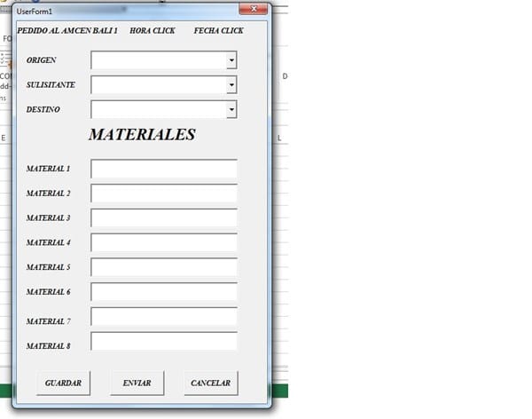
Task: Focus the MATERIAL 1 text box
Action: (x=164, y=169)
